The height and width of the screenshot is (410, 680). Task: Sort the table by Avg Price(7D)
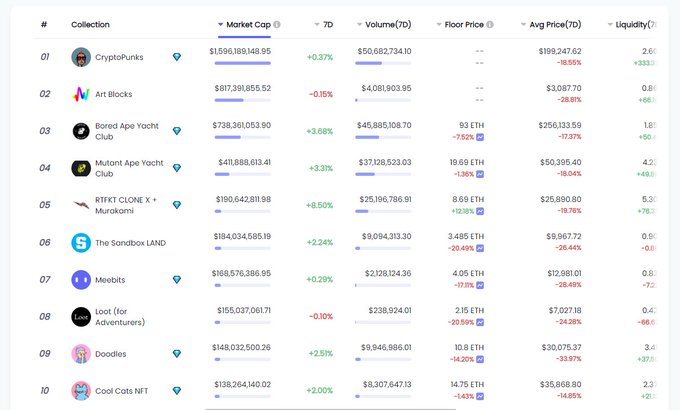tap(551, 24)
